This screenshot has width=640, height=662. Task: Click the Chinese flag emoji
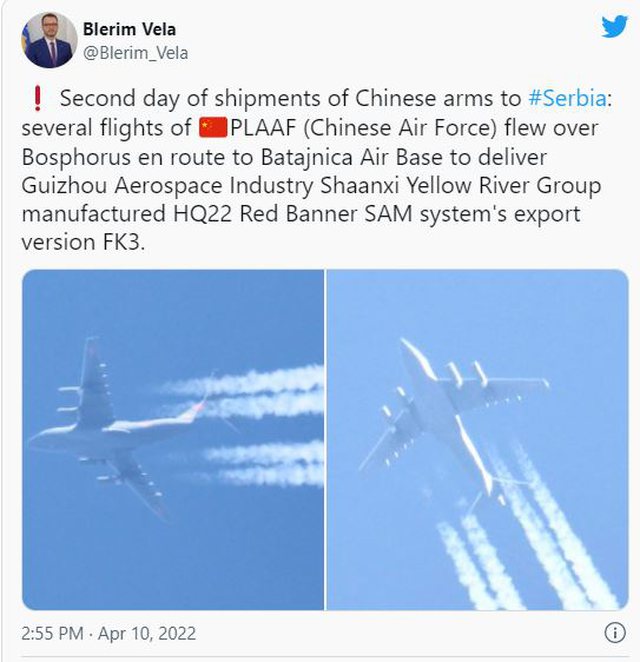pos(213,128)
